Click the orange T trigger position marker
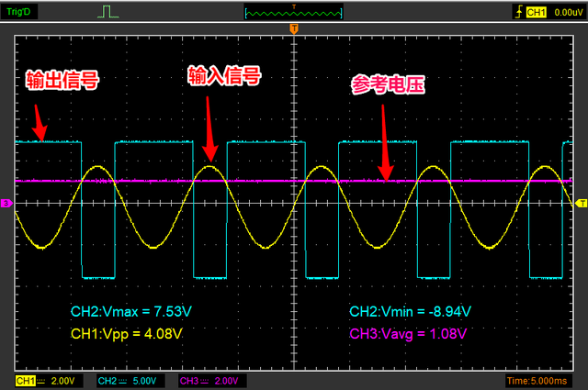Image resolution: width=588 pixels, height=390 pixels. point(294,30)
